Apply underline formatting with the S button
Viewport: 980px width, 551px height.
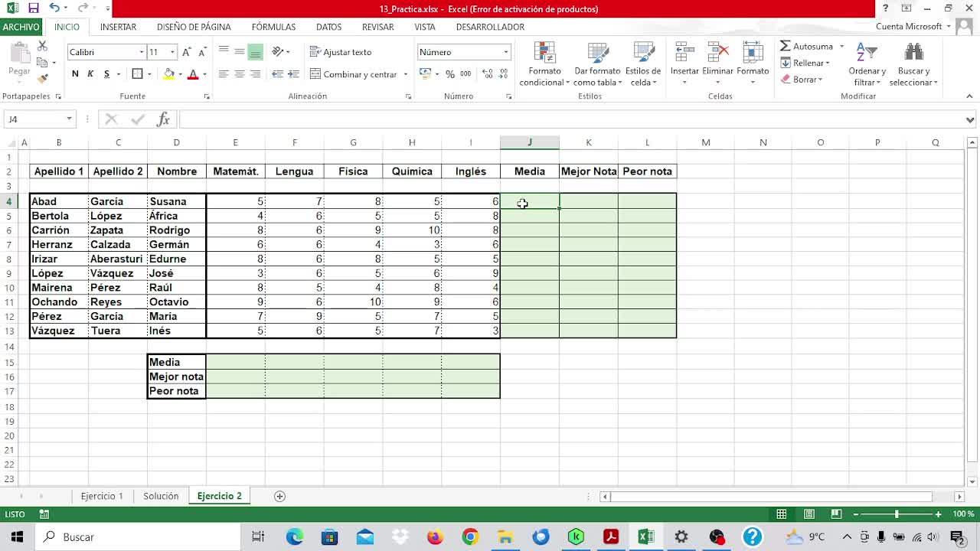106,74
